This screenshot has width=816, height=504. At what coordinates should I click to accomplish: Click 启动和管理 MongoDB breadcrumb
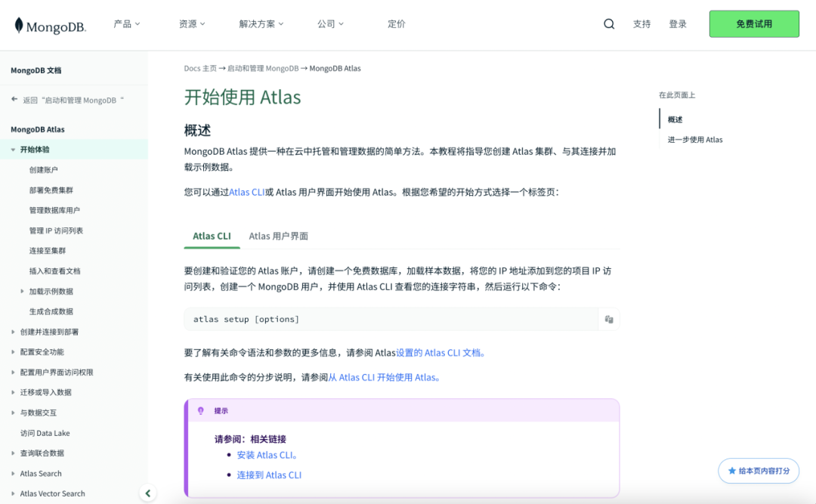click(263, 68)
